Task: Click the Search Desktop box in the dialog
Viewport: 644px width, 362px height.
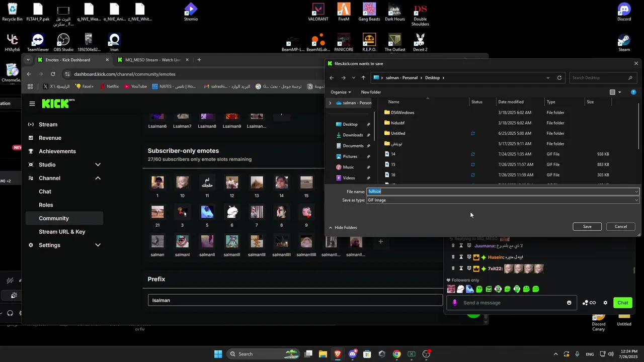Action: point(603,78)
